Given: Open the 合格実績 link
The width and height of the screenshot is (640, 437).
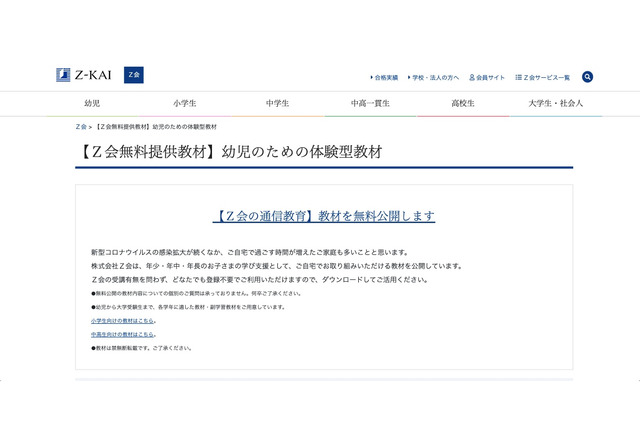Looking at the screenshot, I should (384, 78).
